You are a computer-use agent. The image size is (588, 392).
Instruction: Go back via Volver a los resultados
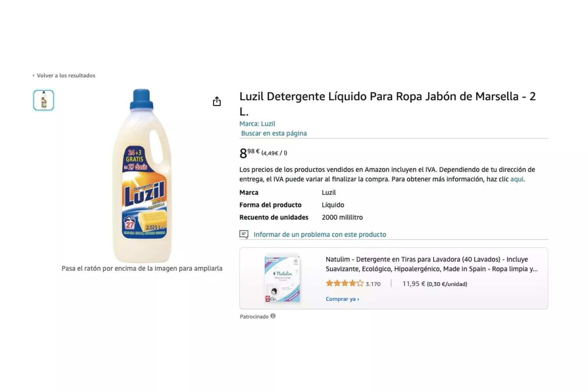66,75
